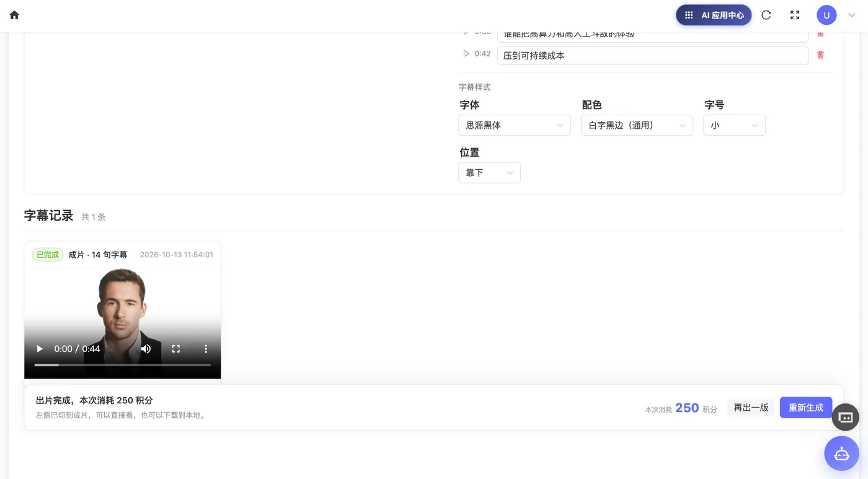The height and width of the screenshot is (479, 868).
Task: Click the 字幕记录 heading
Action: coord(48,216)
